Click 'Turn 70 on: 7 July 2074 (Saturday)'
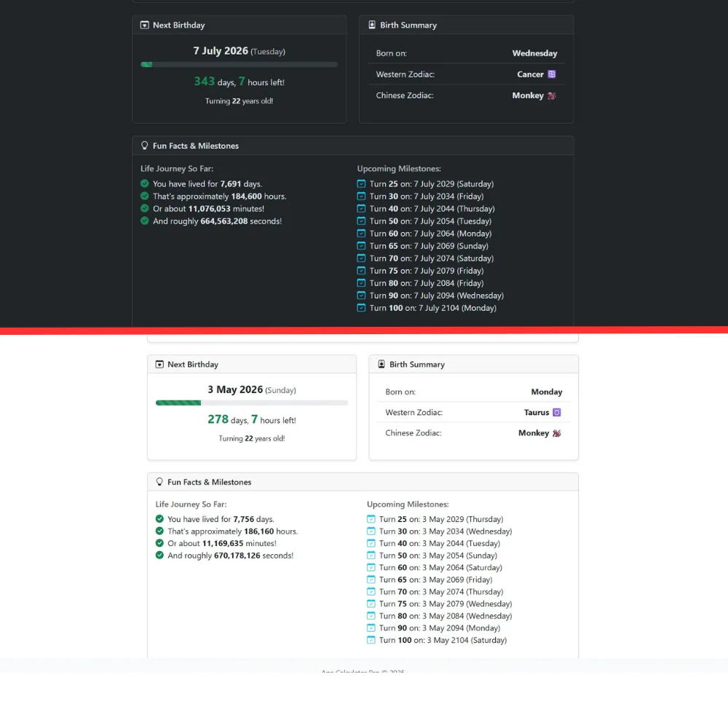Screen dimensions: 728x728 coord(431,258)
